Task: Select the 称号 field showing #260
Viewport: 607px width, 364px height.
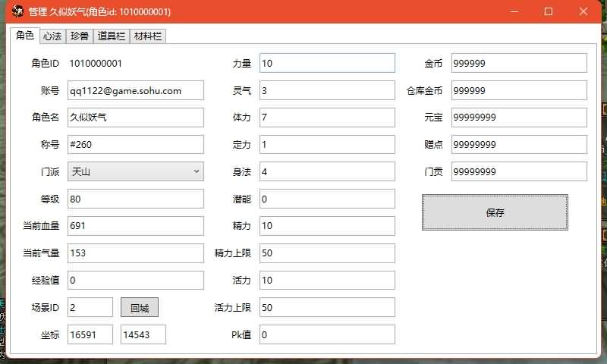Action: pyautogui.click(x=136, y=145)
